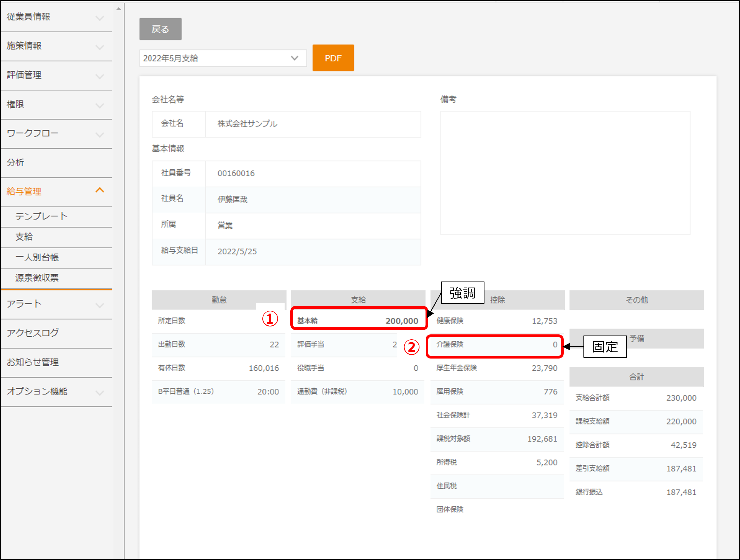This screenshot has width=740, height=560.
Task: Expand the ワークフロー chevron arrow
Action: (x=99, y=135)
